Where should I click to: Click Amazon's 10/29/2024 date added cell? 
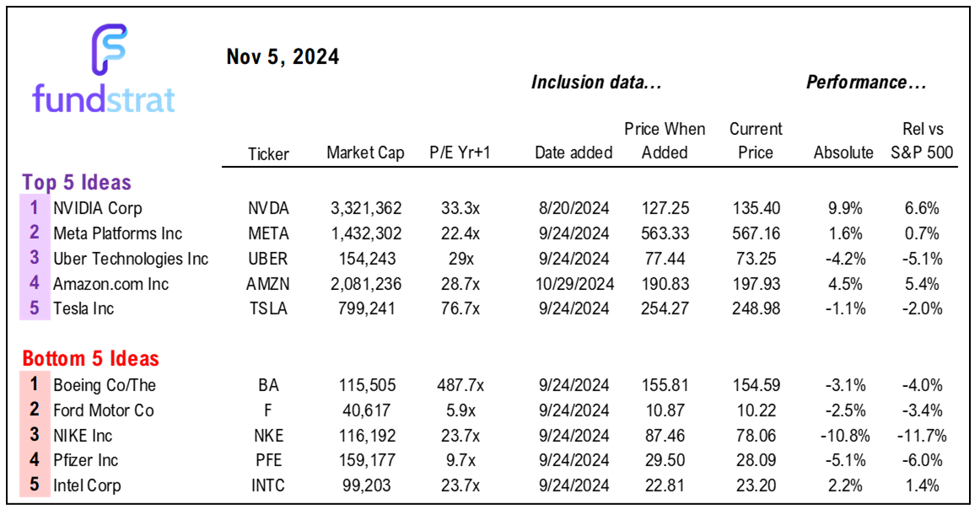click(574, 284)
